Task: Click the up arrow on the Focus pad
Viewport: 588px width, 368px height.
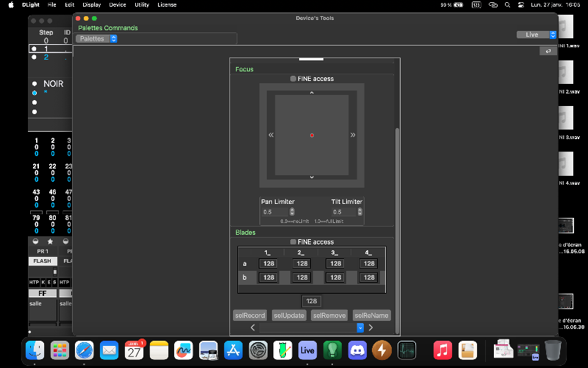Action: click(x=312, y=93)
